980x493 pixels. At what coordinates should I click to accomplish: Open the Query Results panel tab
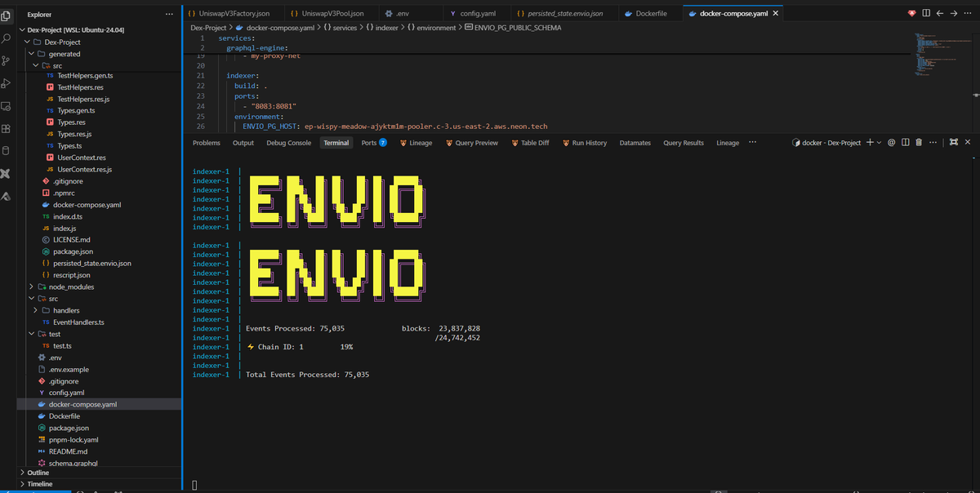pyautogui.click(x=684, y=143)
